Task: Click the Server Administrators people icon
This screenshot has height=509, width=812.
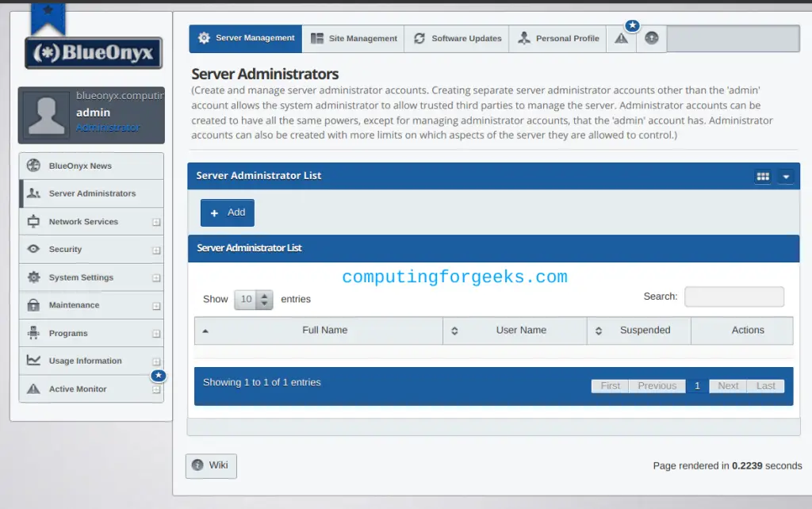Action: 33,193
